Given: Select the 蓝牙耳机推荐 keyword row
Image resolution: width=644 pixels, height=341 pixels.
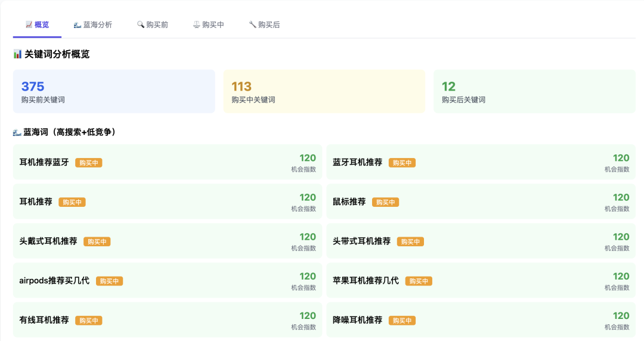Looking at the screenshot, I should 481,162.
